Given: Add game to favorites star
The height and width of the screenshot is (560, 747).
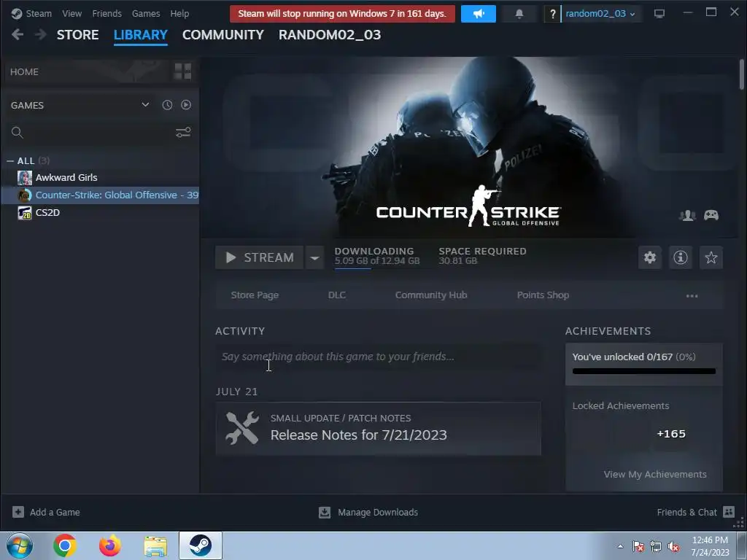Looking at the screenshot, I should coord(711,257).
